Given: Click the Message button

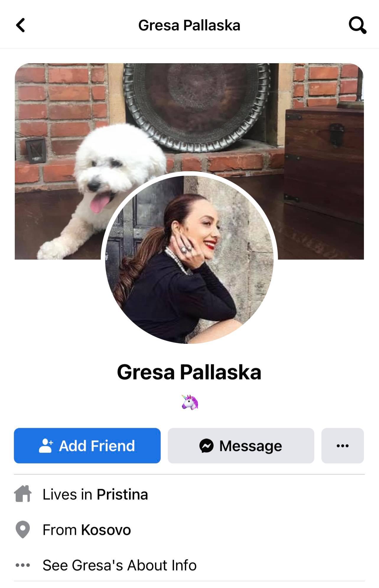Looking at the screenshot, I should pyautogui.click(x=241, y=446).
